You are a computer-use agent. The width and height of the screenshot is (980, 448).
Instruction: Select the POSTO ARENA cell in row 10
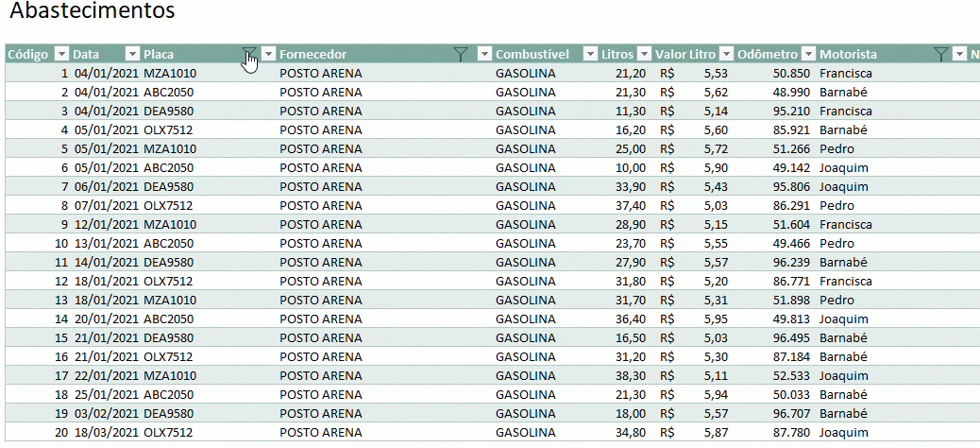point(321,243)
